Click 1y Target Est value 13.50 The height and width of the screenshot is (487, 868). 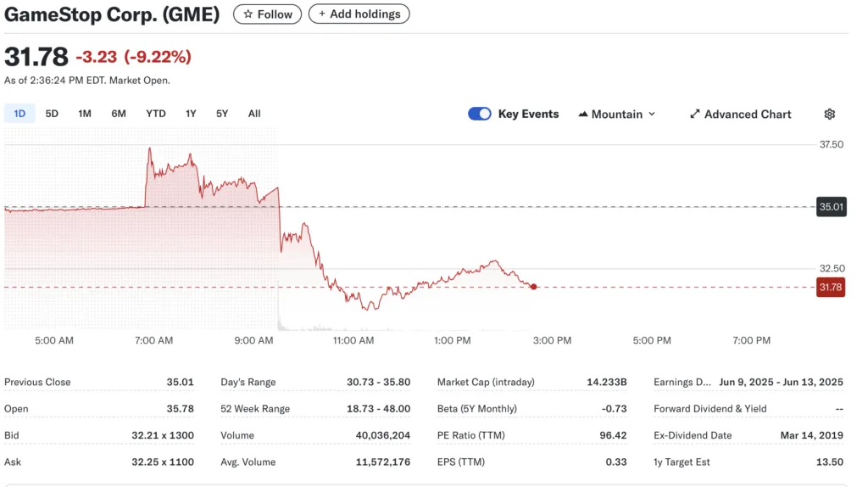click(830, 462)
